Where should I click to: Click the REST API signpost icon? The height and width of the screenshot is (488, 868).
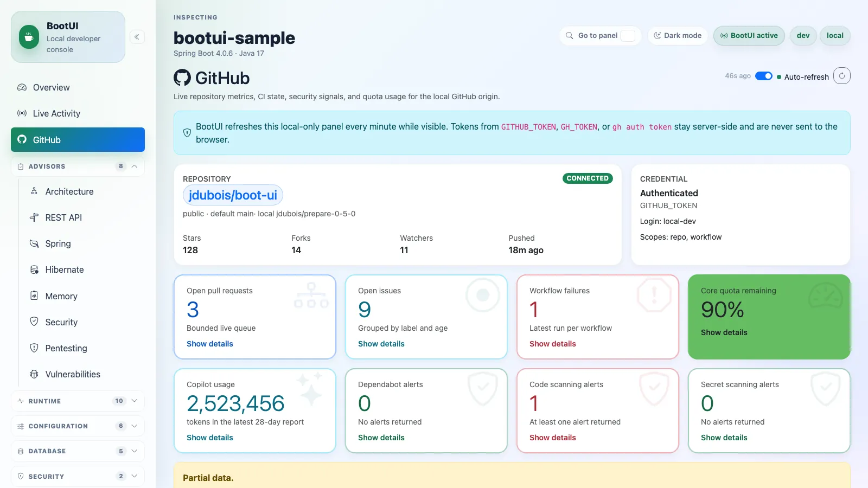pos(34,217)
